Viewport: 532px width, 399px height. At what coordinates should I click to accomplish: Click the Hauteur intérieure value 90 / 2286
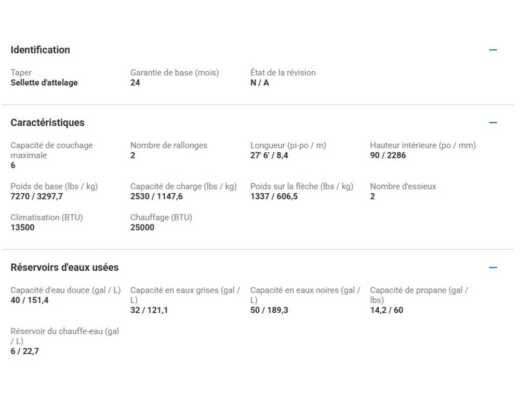(388, 155)
